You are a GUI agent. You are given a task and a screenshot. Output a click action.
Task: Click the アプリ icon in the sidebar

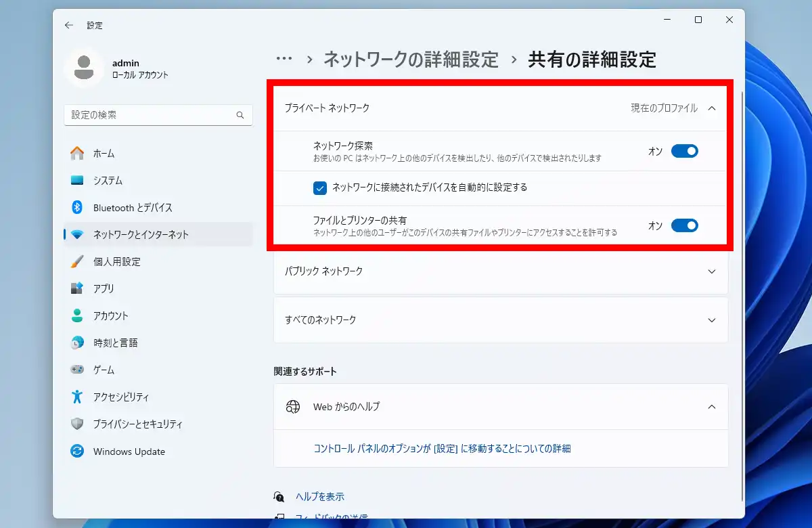pos(77,288)
